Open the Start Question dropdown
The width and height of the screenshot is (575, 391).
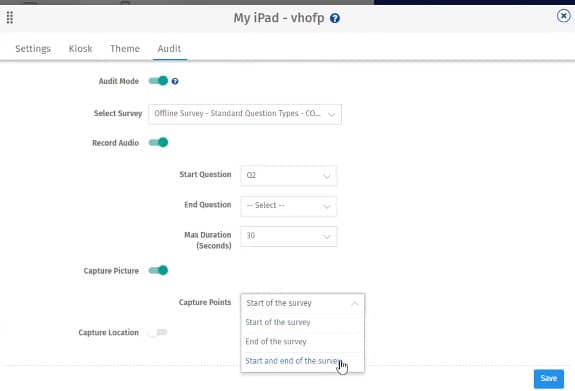(288, 176)
